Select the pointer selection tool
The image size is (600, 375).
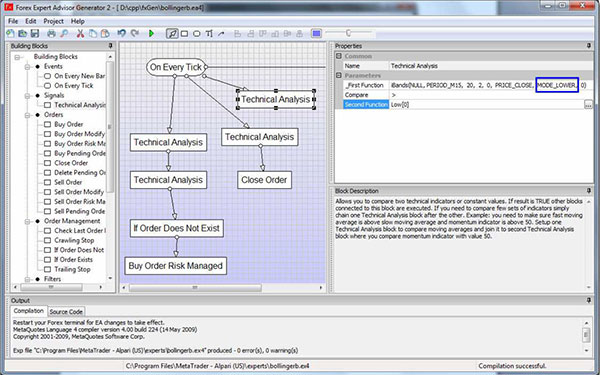pyautogui.click(x=172, y=34)
